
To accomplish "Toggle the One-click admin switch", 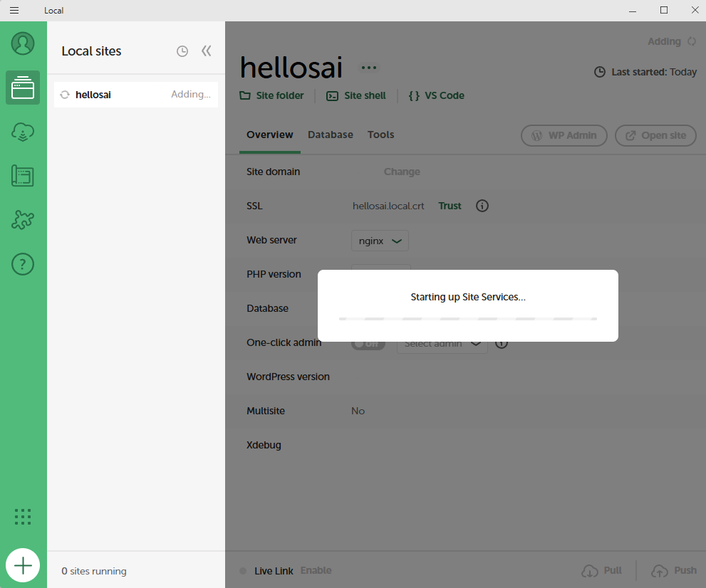I will click(x=368, y=343).
